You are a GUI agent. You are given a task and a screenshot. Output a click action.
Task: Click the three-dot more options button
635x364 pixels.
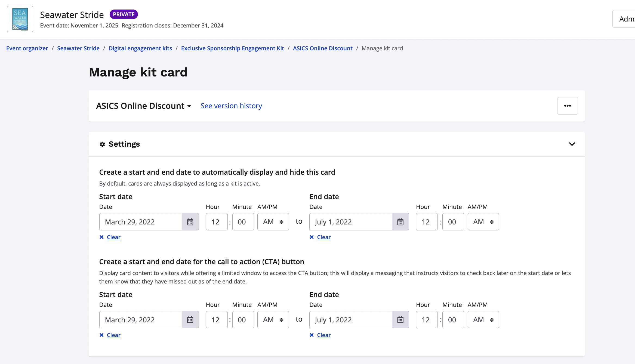[x=567, y=106]
